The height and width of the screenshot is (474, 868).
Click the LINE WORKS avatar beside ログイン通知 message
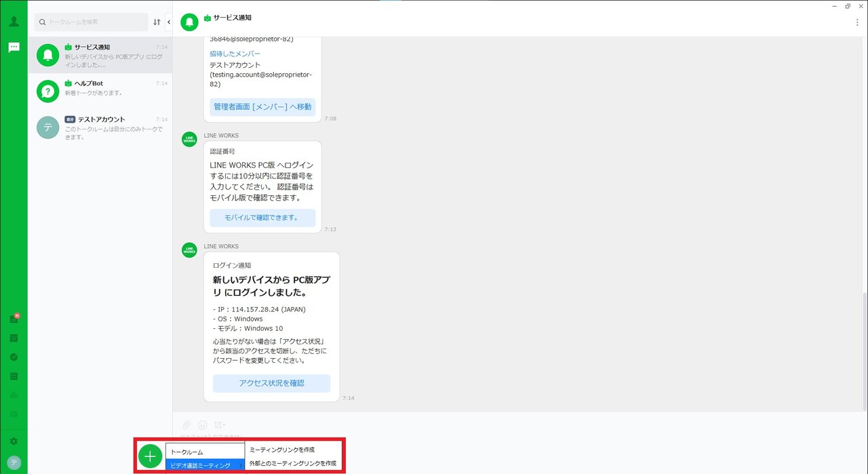click(189, 250)
